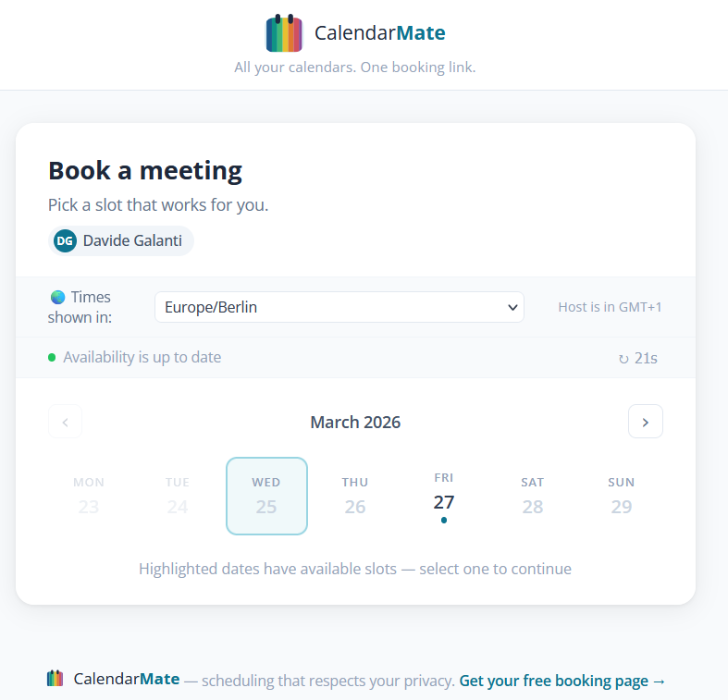Click the March 2026 month label
The image size is (728, 700).
click(x=355, y=423)
